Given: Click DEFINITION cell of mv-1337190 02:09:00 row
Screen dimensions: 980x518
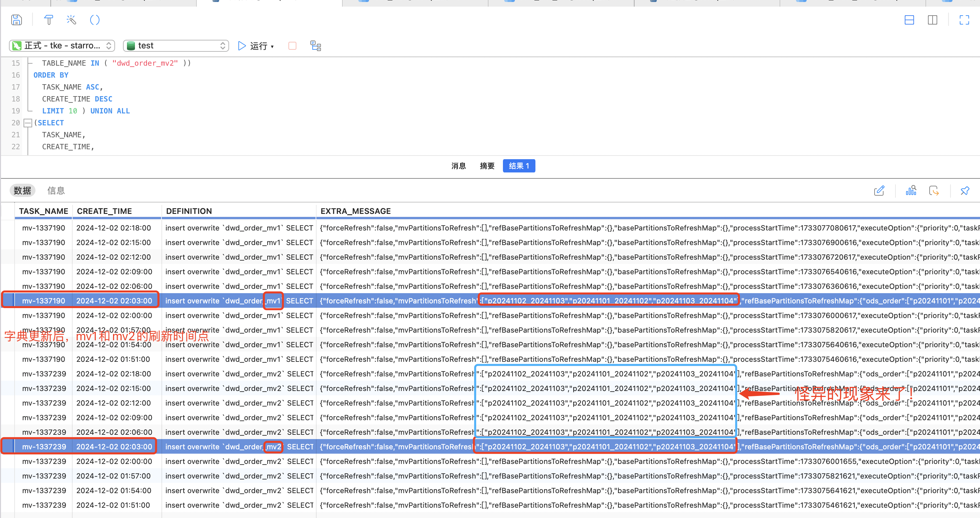Looking at the screenshot, I should point(239,272).
